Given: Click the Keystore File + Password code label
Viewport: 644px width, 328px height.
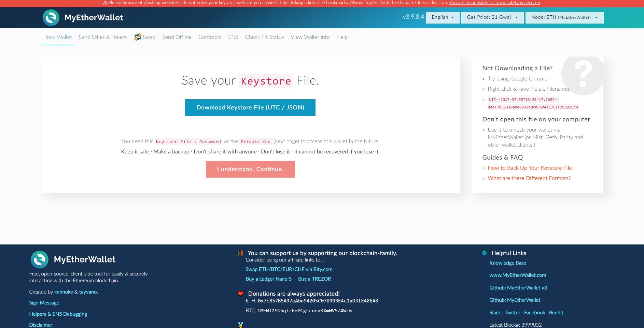Looking at the screenshot, I should [188, 141].
